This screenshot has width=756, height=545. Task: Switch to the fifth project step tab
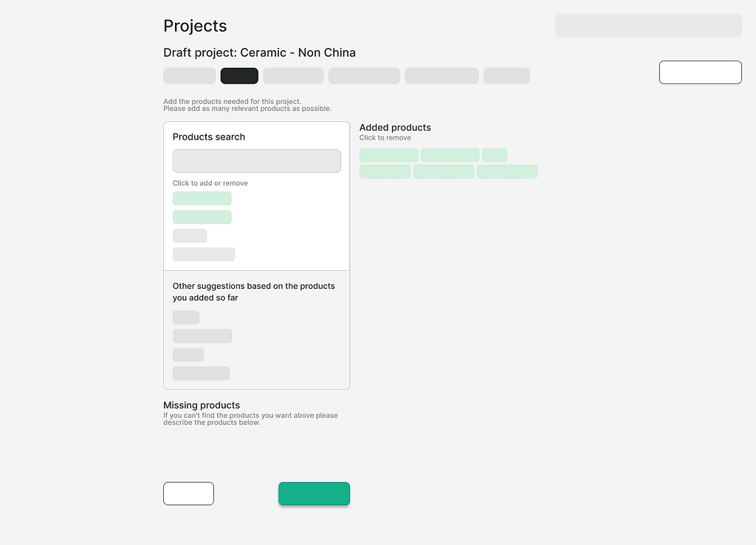[441, 76]
